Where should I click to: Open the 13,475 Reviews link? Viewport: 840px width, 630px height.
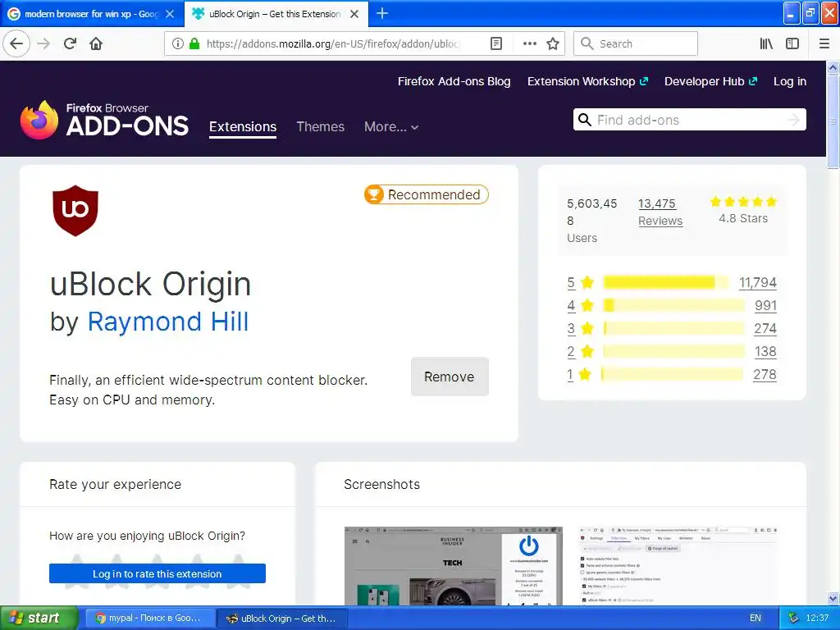pos(660,212)
